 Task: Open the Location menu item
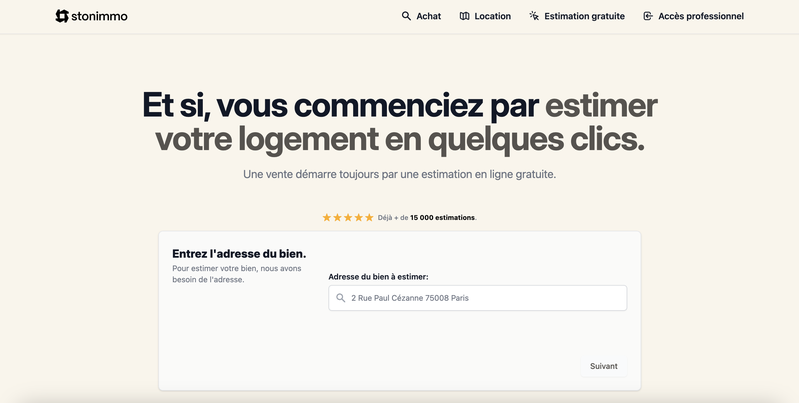492,16
